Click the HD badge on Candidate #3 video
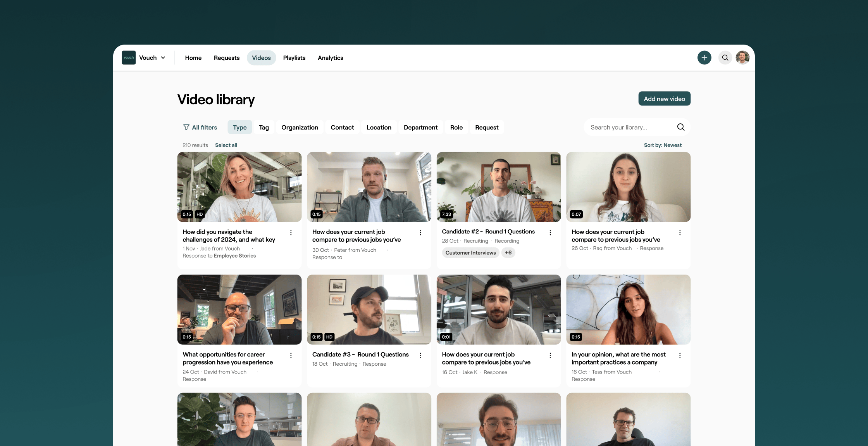The height and width of the screenshot is (446, 868). [329, 337]
